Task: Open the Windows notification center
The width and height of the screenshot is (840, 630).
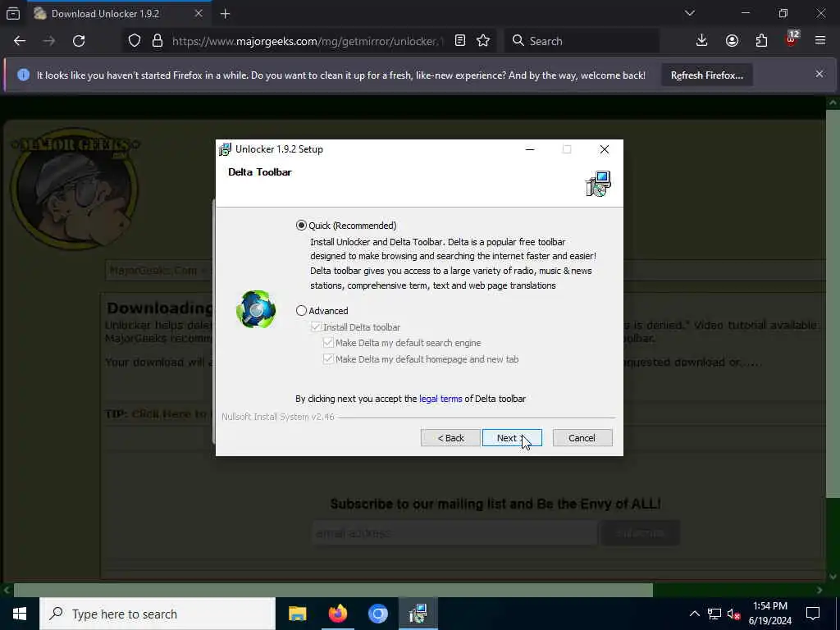Action: coord(813,614)
